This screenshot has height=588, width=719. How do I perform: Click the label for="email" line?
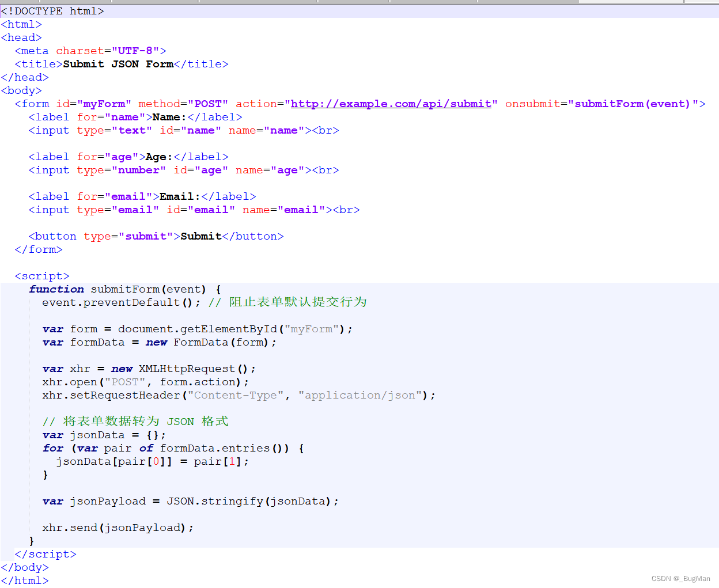point(142,196)
